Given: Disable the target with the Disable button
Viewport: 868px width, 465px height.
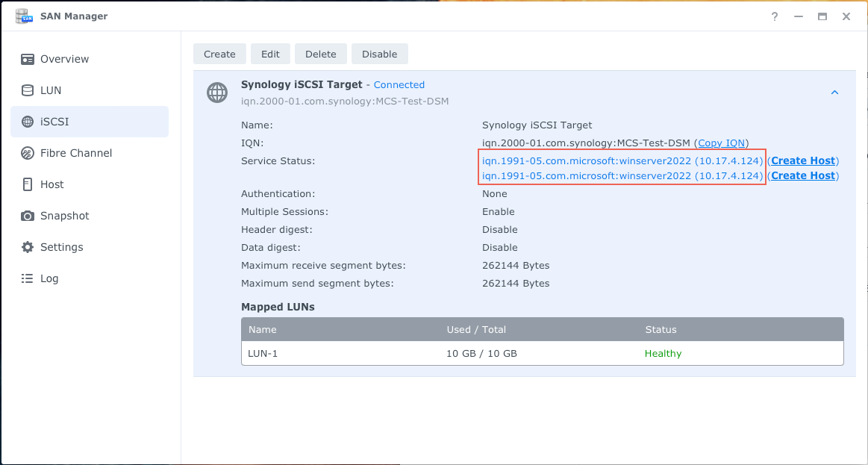Looking at the screenshot, I should [x=380, y=54].
